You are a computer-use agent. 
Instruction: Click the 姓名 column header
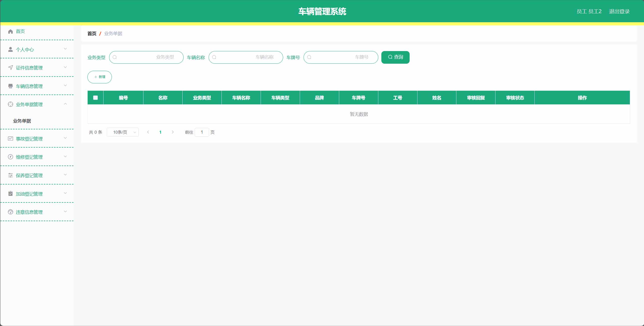point(437,98)
